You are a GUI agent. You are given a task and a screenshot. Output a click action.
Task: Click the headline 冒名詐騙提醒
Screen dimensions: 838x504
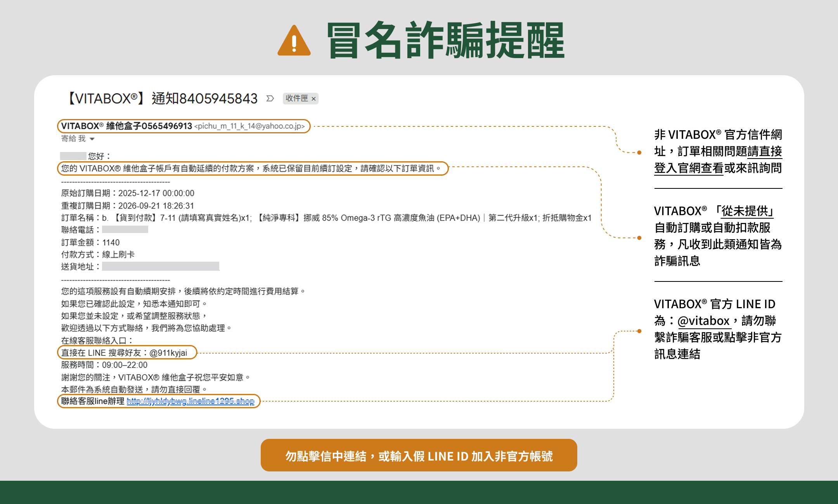[x=445, y=40]
